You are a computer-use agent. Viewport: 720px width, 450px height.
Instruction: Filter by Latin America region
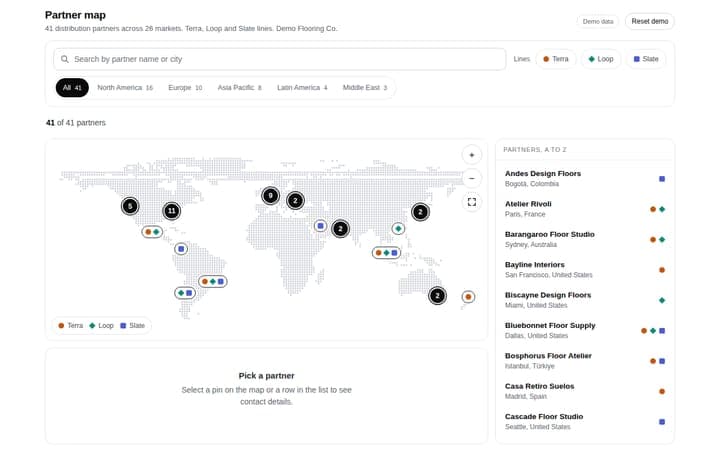pos(302,88)
